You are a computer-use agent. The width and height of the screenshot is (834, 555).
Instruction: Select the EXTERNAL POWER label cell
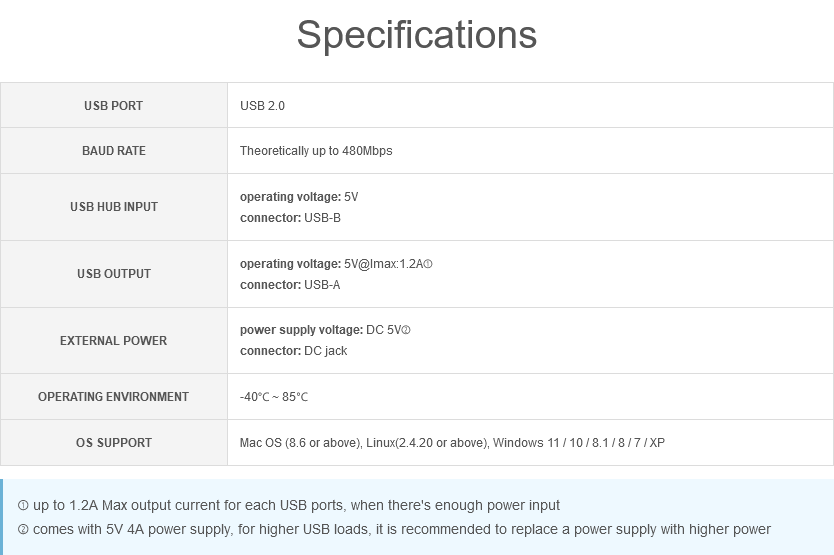pos(113,341)
